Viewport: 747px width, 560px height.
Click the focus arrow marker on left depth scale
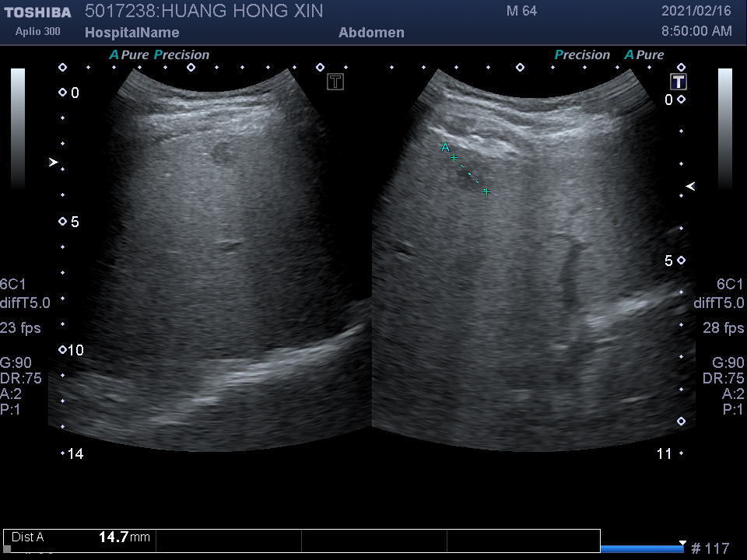tap(53, 163)
